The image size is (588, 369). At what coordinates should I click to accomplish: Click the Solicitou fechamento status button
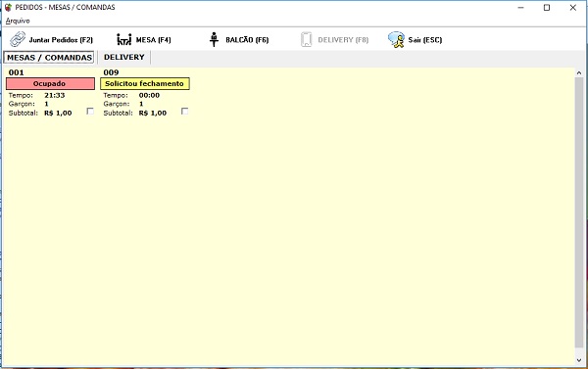point(145,83)
